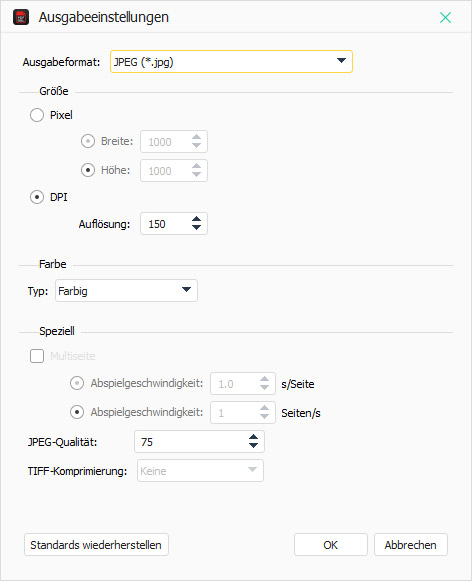Increase JPEG-Qualität with the up arrow
The image size is (472, 581).
coord(253,437)
